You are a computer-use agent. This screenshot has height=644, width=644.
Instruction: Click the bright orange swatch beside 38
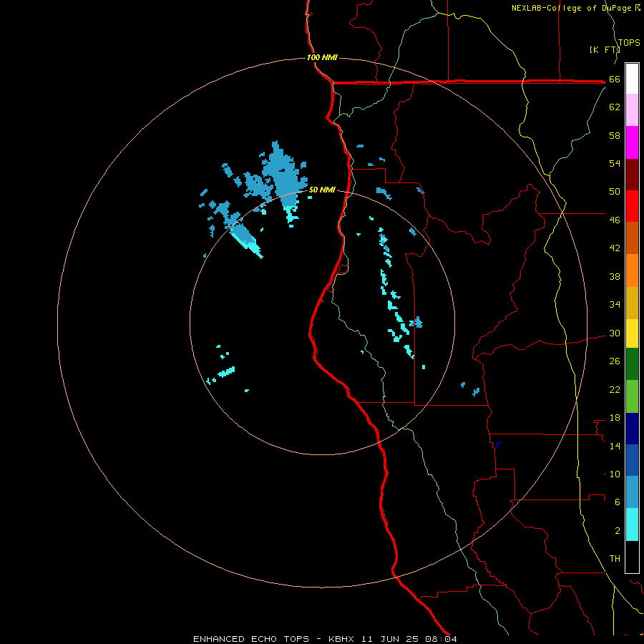tap(632, 270)
